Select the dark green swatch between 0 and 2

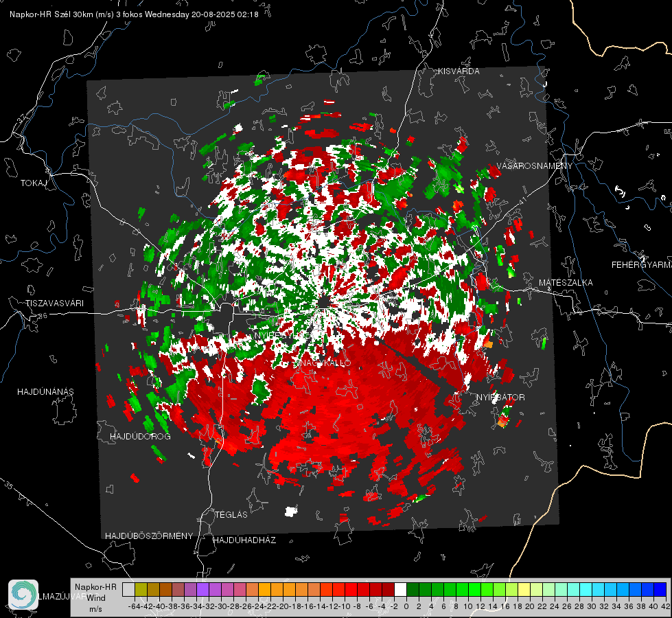(x=413, y=589)
